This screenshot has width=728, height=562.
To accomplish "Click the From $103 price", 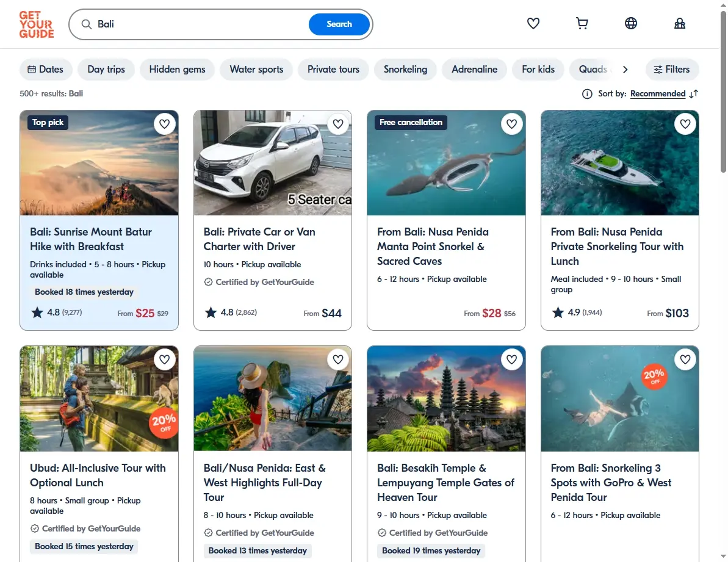I will [x=668, y=313].
